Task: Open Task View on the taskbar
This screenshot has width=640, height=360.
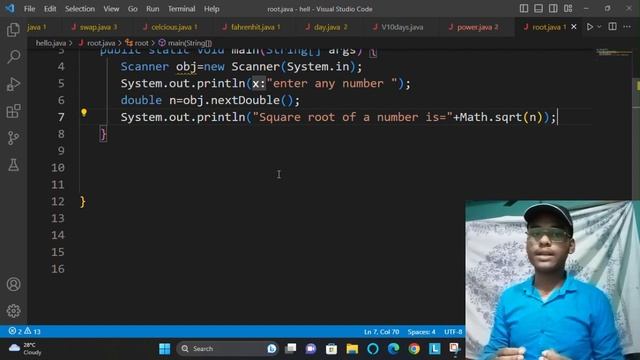Action: click(291, 349)
